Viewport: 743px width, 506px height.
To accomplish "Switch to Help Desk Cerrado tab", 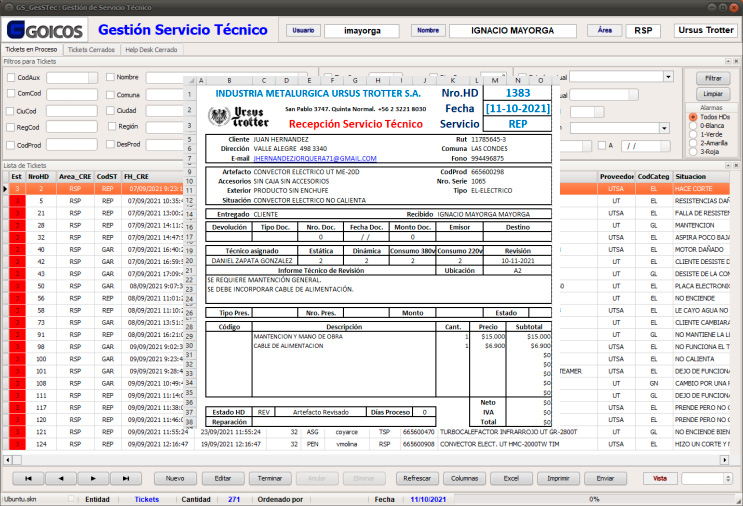I will click(x=151, y=50).
